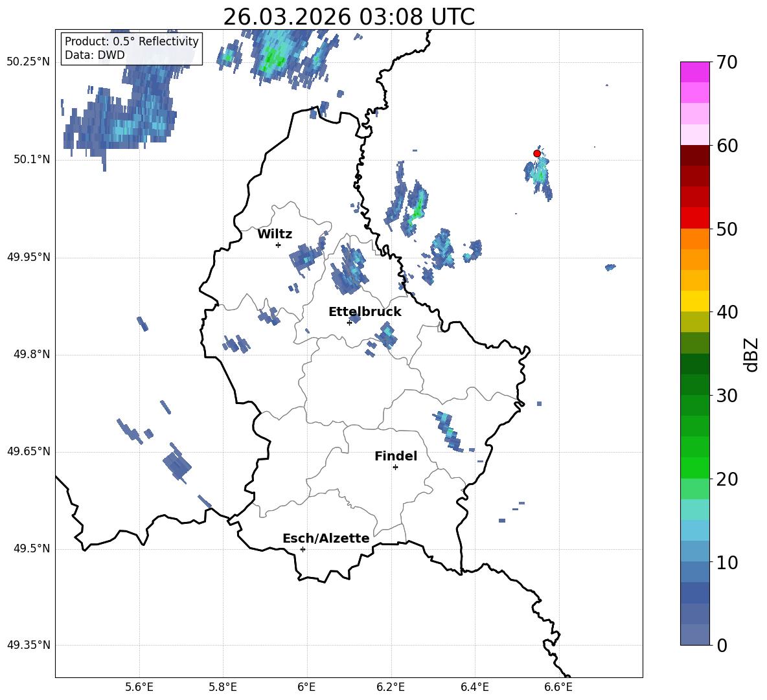
Task: Click the 49.95°N latitude label
Action: click(29, 257)
